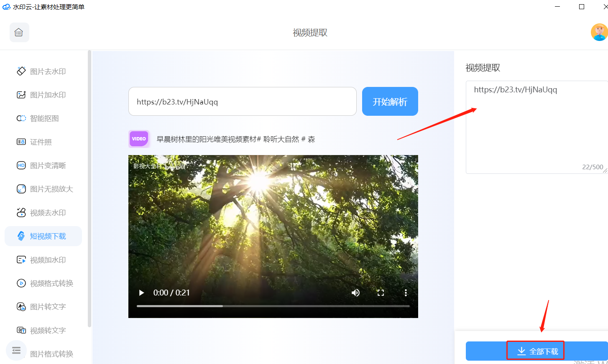Click the purple VIDEO badge icon
608x364 pixels.
(139, 139)
